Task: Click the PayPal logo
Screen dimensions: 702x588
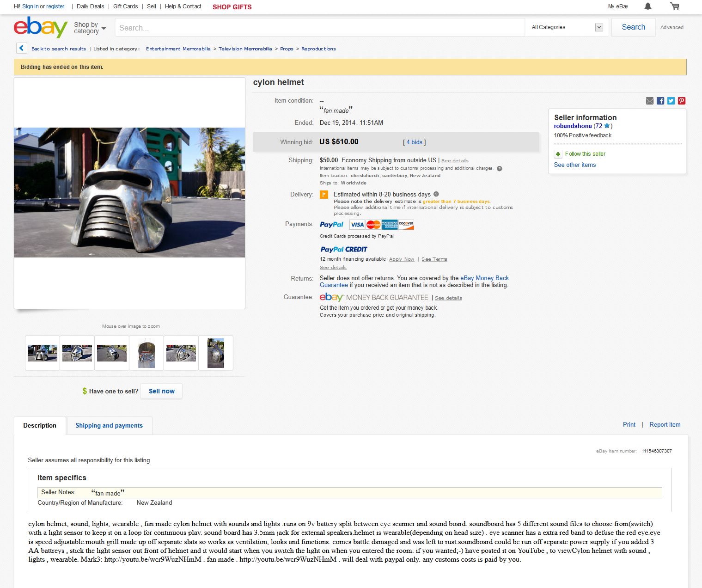Action: pos(332,225)
